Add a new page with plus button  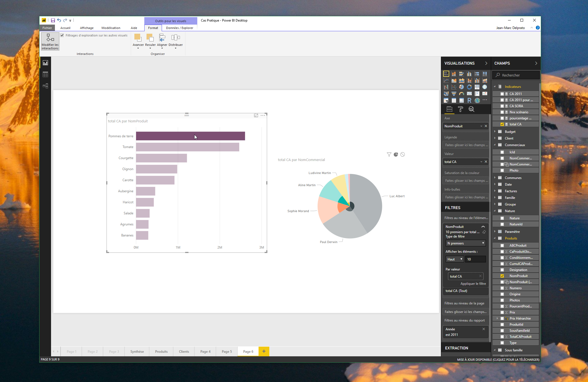coord(264,351)
